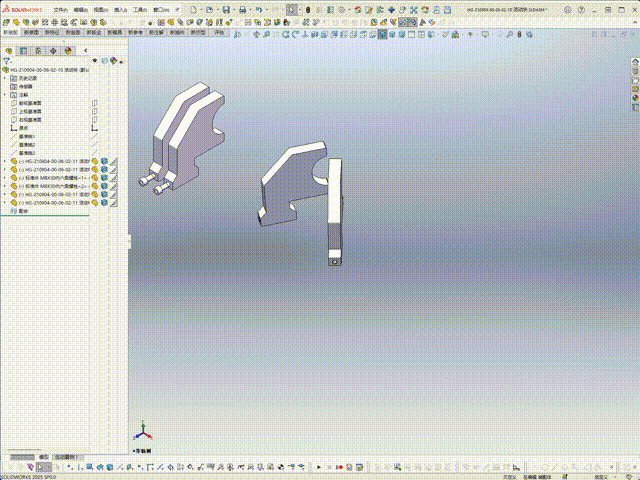Image resolution: width=640 pixels, height=480 pixels.
Task: Click the record red dot in bottom toolbar
Action: [339, 467]
